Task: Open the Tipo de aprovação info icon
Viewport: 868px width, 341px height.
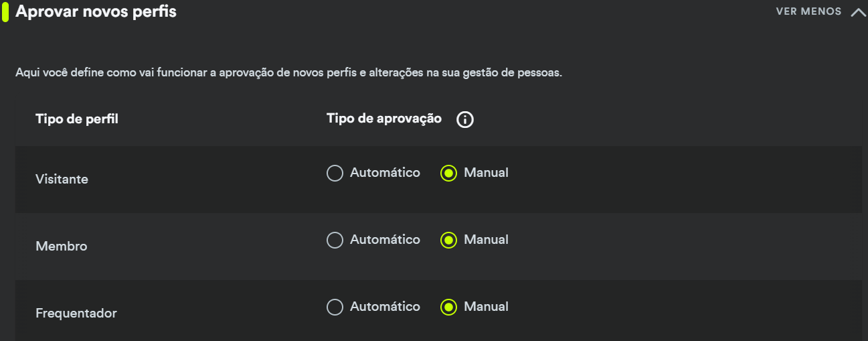Action: pos(465,120)
